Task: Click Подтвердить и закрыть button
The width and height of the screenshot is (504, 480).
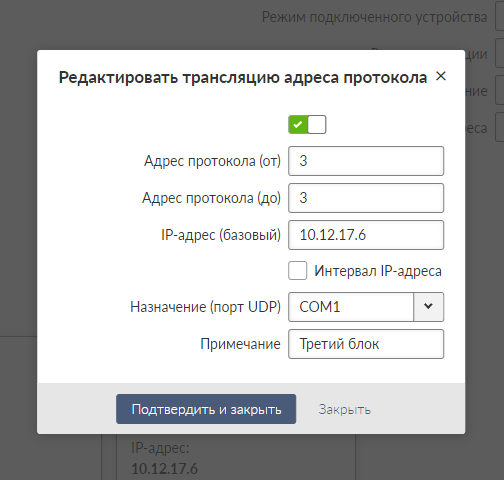Action: [x=206, y=409]
